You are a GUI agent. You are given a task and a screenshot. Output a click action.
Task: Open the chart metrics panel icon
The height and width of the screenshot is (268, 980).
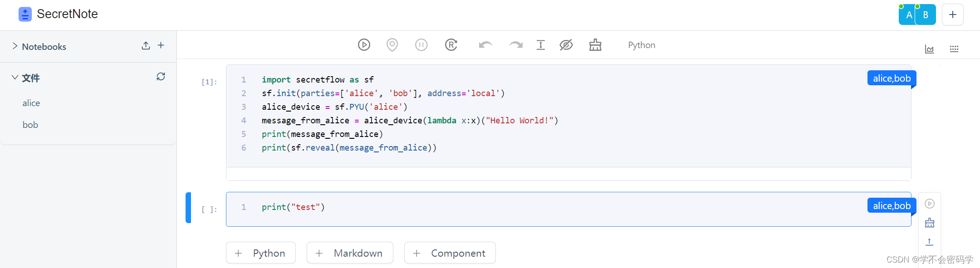click(929, 49)
